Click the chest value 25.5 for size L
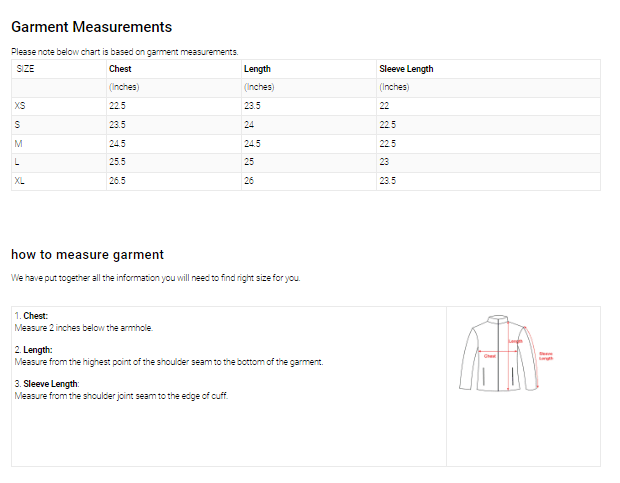This screenshot has width=620, height=483. pyautogui.click(x=117, y=162)
